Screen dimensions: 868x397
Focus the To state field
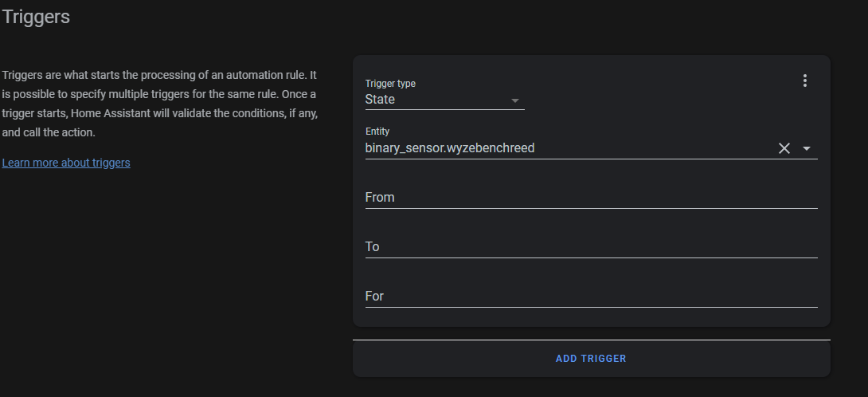(591, 246)
